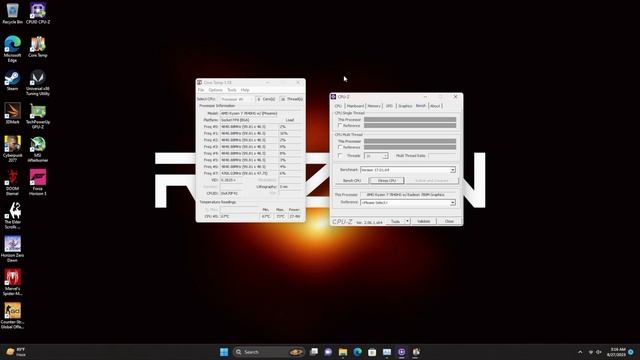Switch to the Mainboard tab
The image size is (640, 360).
[355, 106]
